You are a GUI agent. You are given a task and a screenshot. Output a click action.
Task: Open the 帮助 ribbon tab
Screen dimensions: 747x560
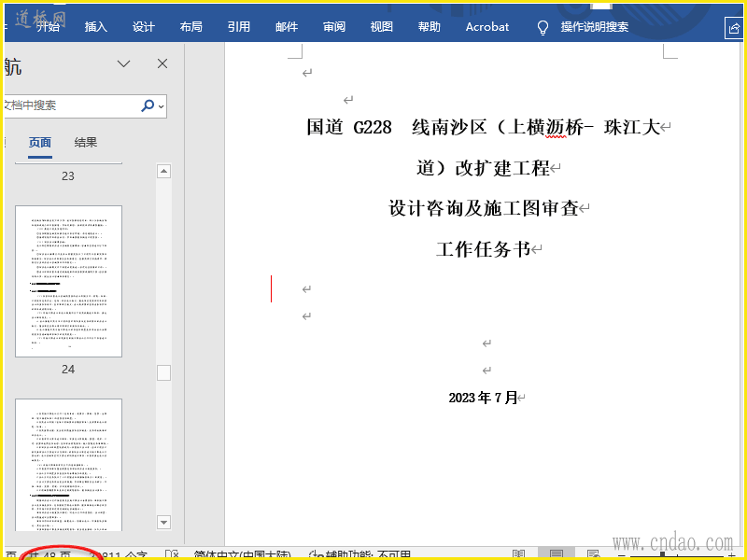[x=430, y=27]
